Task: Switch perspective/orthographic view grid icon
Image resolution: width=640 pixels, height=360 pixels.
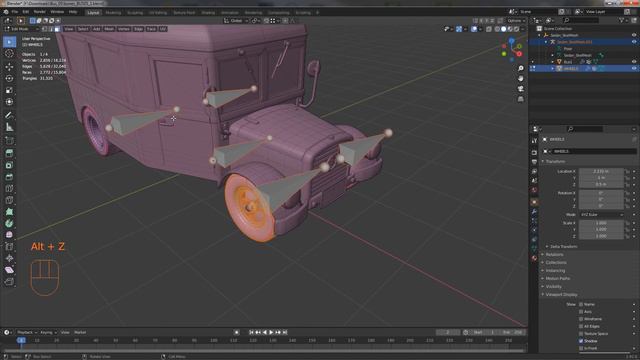Action: (x=520, y=99)
